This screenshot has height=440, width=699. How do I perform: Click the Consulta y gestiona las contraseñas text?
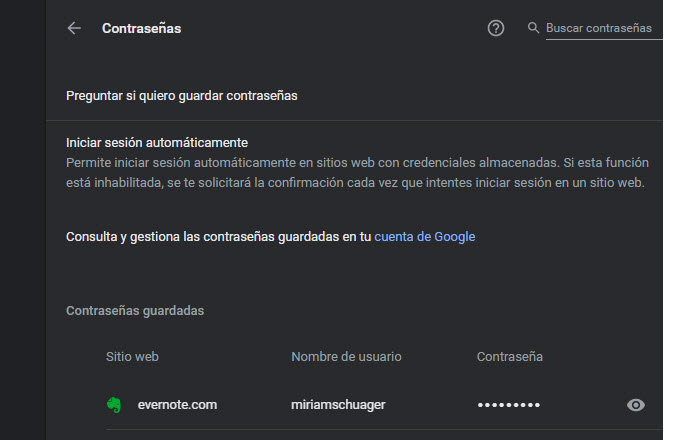pyautogui.click(x=218, y=237)
